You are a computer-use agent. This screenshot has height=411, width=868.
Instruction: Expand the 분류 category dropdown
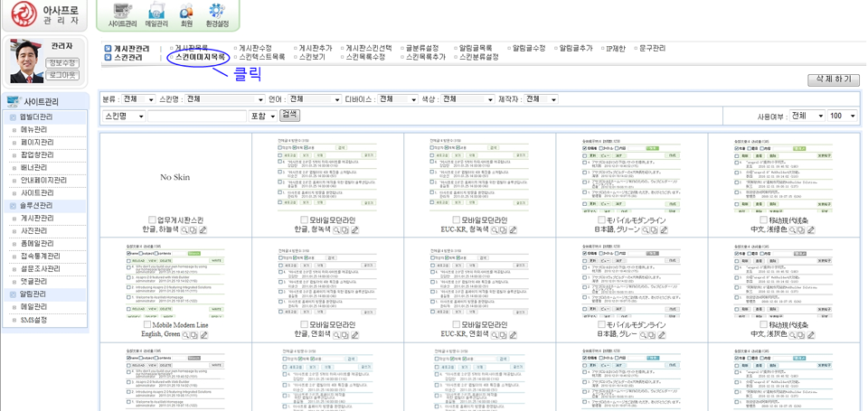[x=138, y=99]
